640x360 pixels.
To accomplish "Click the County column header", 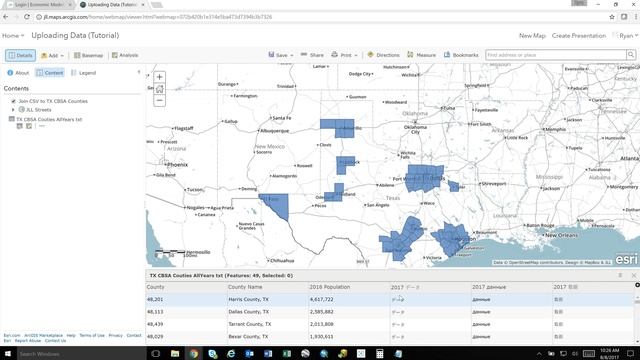I will tap(187, 287).
